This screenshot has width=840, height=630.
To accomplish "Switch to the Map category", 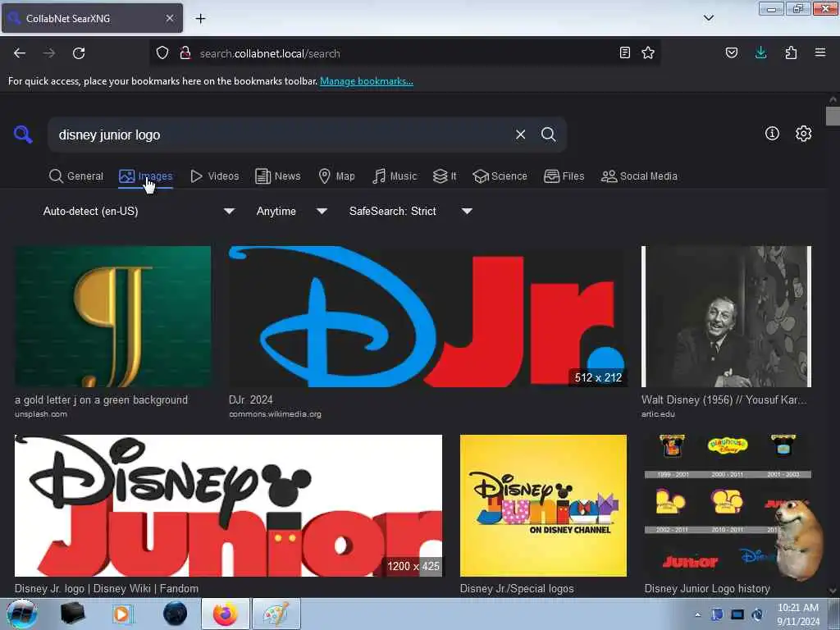I will (x=336, y=176).
